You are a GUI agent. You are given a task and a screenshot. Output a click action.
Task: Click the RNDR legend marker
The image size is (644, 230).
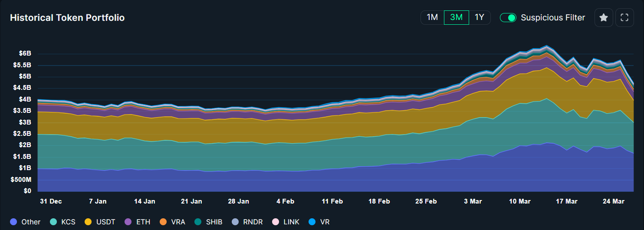235,222
